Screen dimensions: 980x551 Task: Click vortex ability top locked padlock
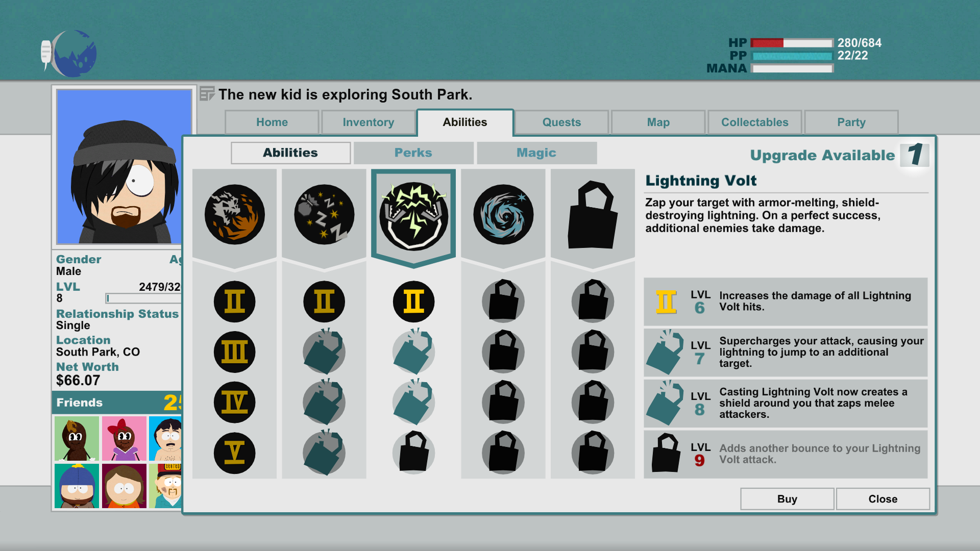503,300
